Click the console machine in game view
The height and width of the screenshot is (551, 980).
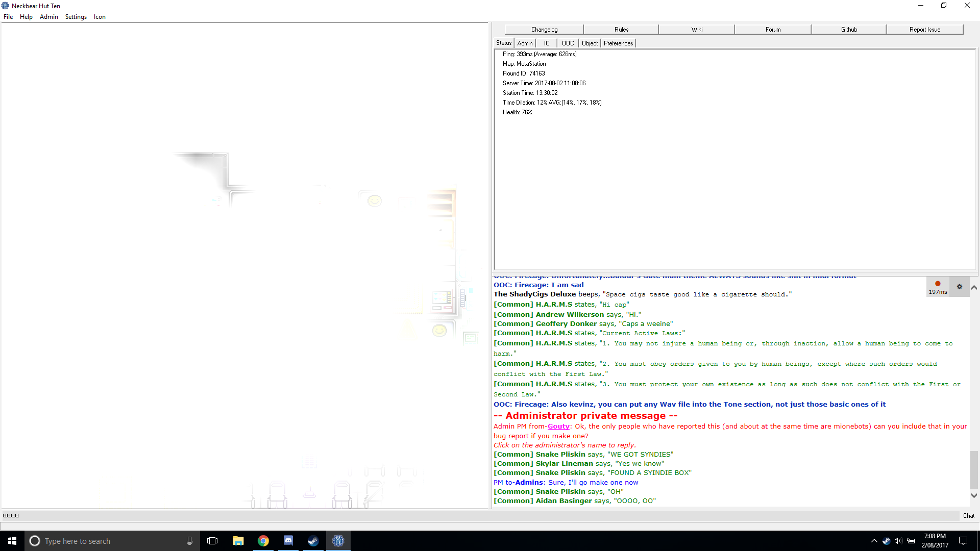tap(442, 300)
